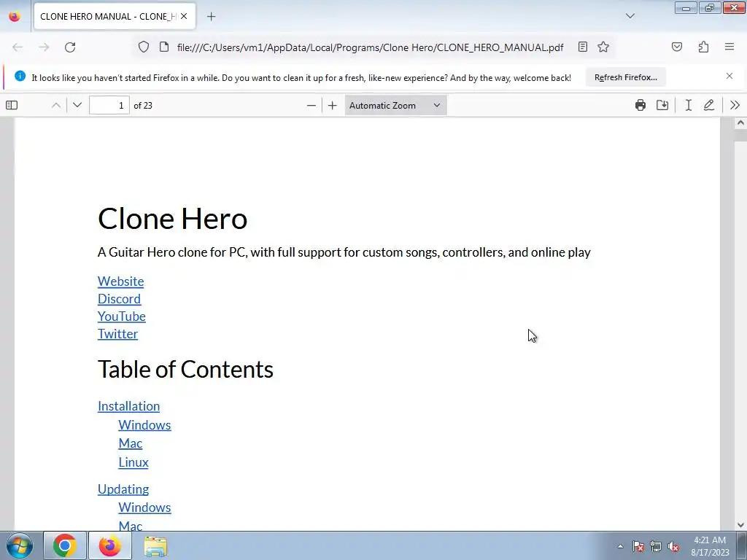Go to previous page arrow
Image resolution: width=747 pixels, height=560 pixels.
(55, 105)
